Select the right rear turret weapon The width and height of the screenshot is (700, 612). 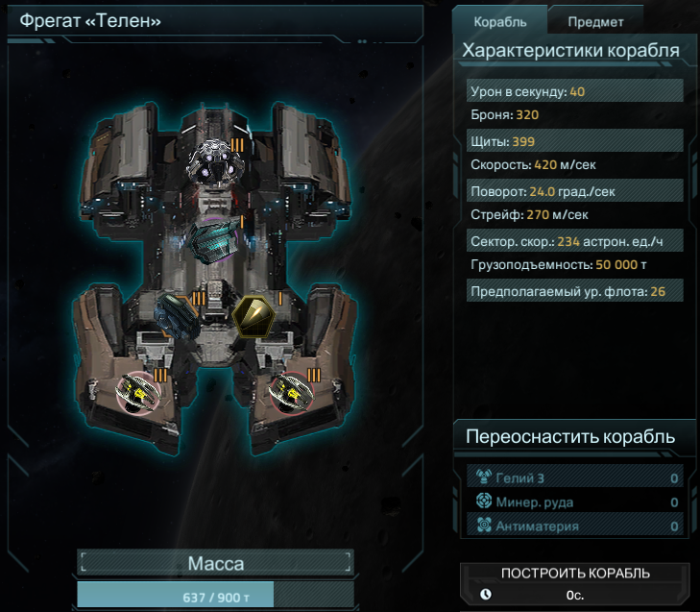point(292,393)
